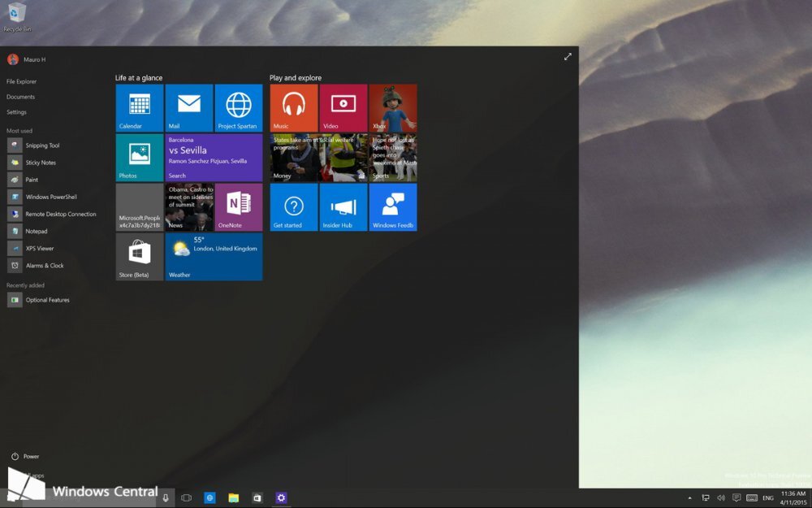Open File Explorer from the Start sidebar
The height and width of the screenshot is (508, 812).
(x=20, y=81)
